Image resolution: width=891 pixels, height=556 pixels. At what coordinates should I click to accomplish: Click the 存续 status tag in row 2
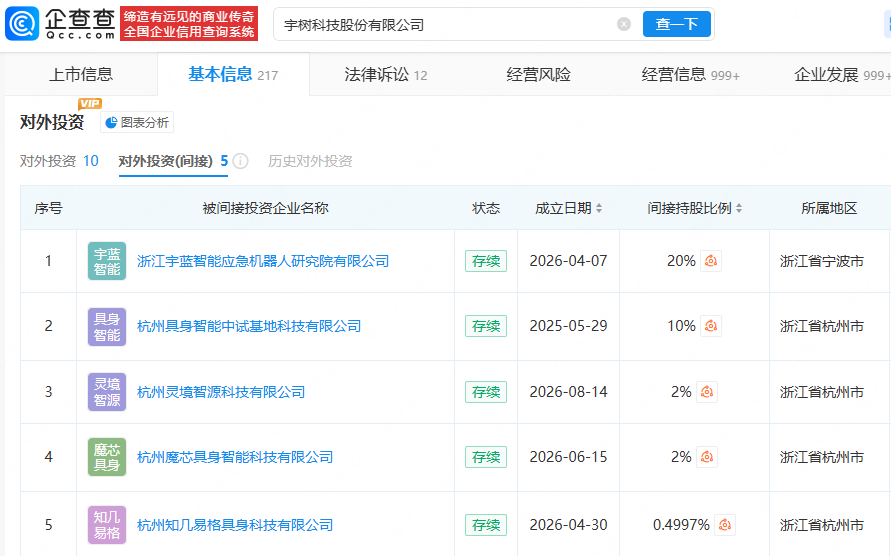tap(486, 326)
